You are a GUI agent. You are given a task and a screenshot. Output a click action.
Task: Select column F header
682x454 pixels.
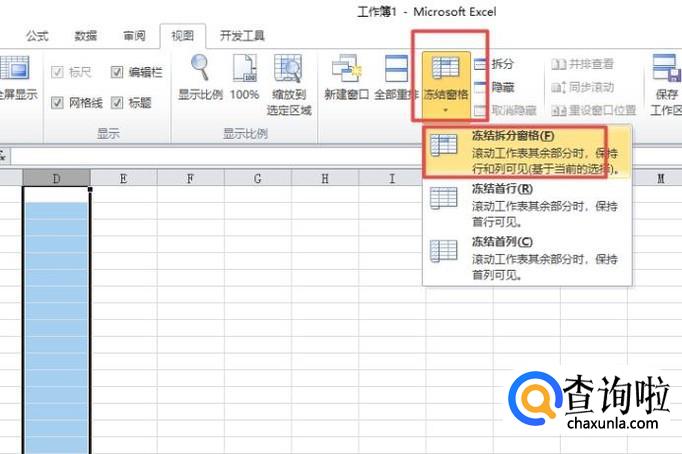pyautogui.click(x=191, y=178)
